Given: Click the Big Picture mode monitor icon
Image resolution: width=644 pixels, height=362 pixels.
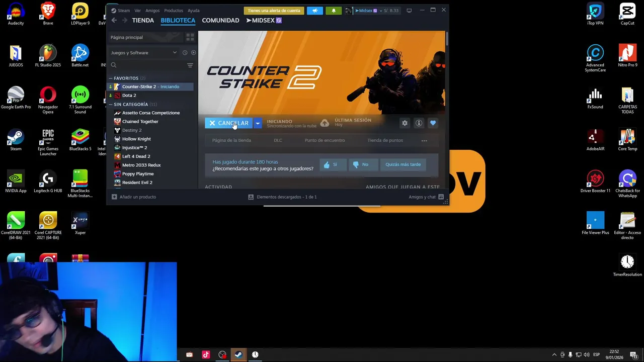Looking at the screenshot, I should (409, 11).
